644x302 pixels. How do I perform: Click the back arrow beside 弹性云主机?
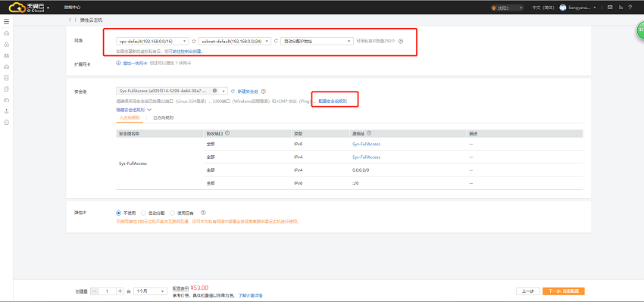coord(70,20)
